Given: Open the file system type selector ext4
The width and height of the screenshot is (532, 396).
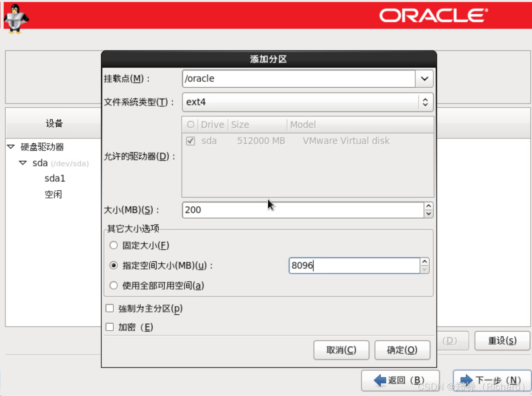Looking at the screenshot, I should [308, 102].
